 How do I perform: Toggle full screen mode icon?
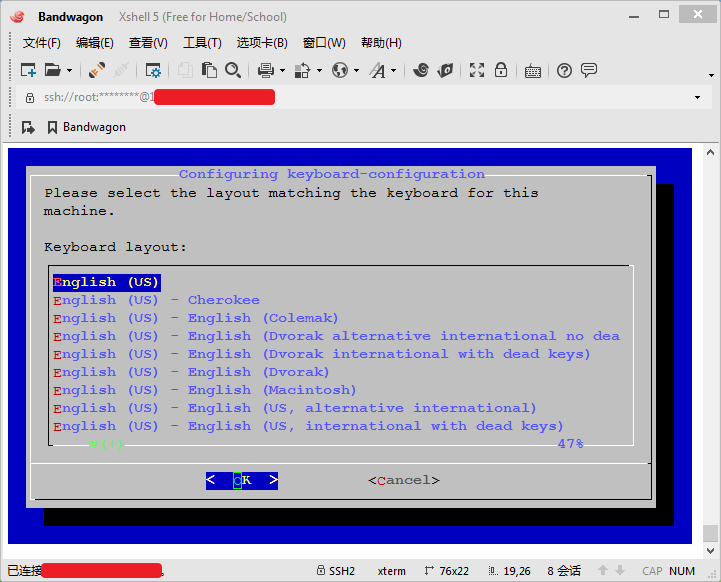pyautogui.click(x=477, y=70)
